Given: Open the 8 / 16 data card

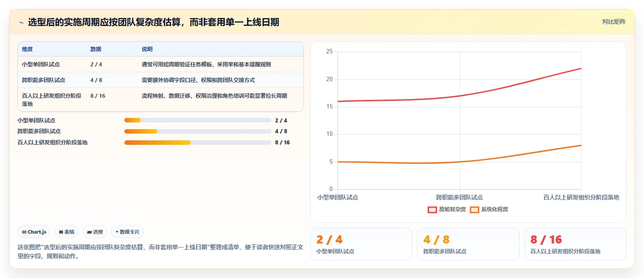Looking at the screenshot, I should click(575, 244).
